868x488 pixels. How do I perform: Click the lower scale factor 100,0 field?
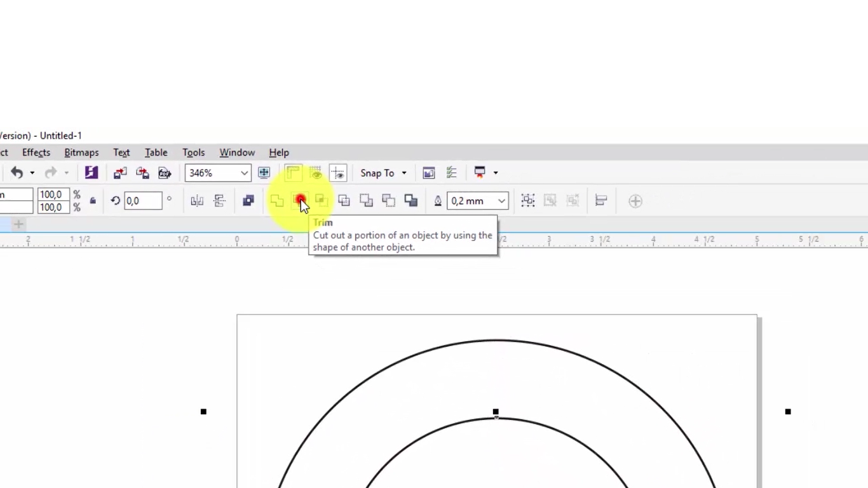[53, 207]
